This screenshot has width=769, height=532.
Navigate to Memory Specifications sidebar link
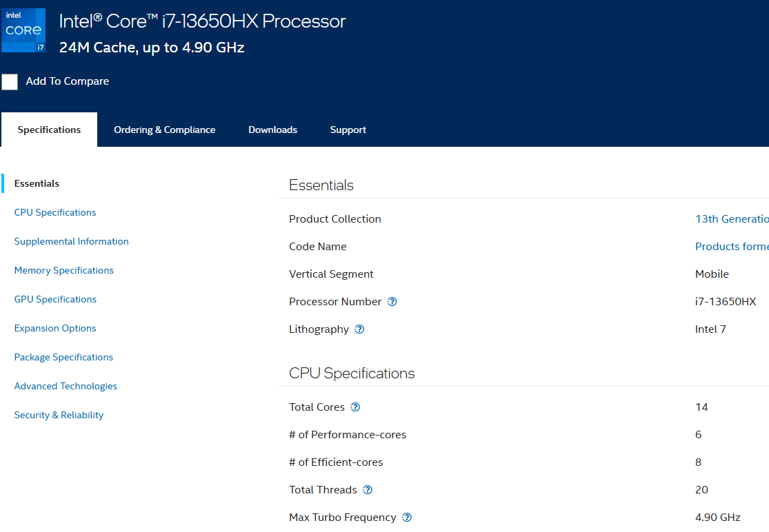pyautogui.click(x=63, y=270)
